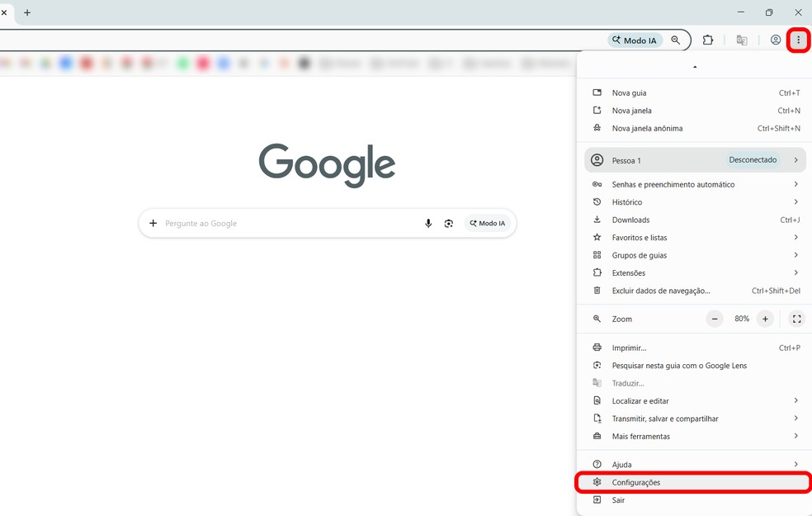Image resolution: width=812 pixels, height=516 pixels.
Task: Expand Grupos de guias submenu
Action: pyautogui.click(x=695, y=255)
